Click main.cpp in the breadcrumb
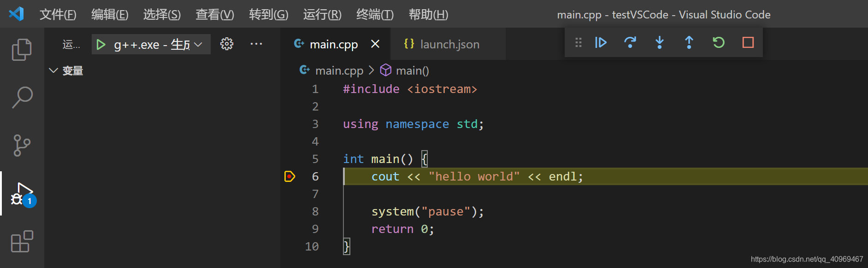Image resolution: width=868 pixels, height=268 pixels. click(x=339, y=70)
